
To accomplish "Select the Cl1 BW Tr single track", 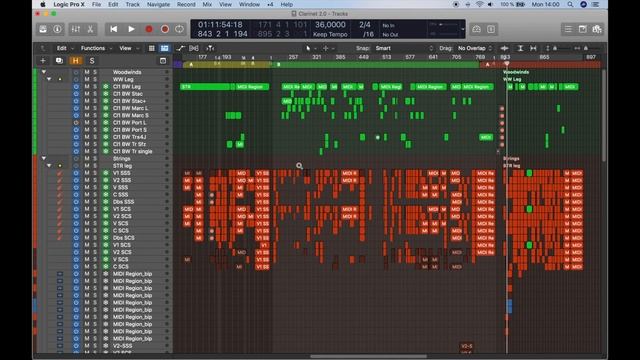I will pyautogui.click(x=132, y=151).
